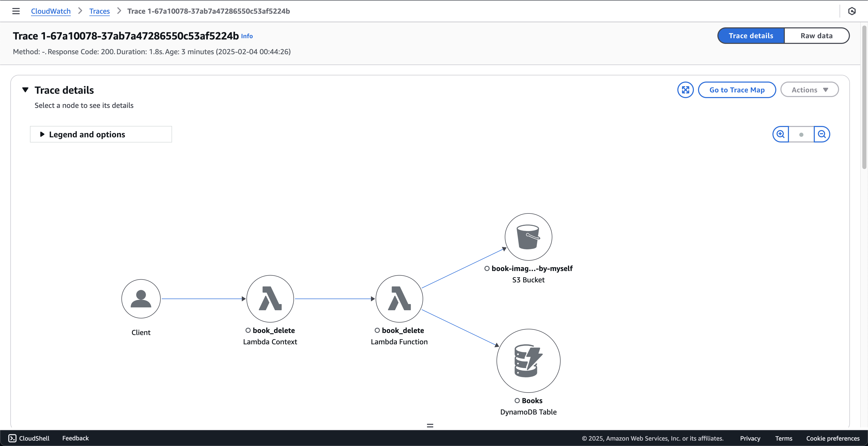This screenshot has width=868, height=446.
Task: Click Go to Trace Map button
Action: 737,89
